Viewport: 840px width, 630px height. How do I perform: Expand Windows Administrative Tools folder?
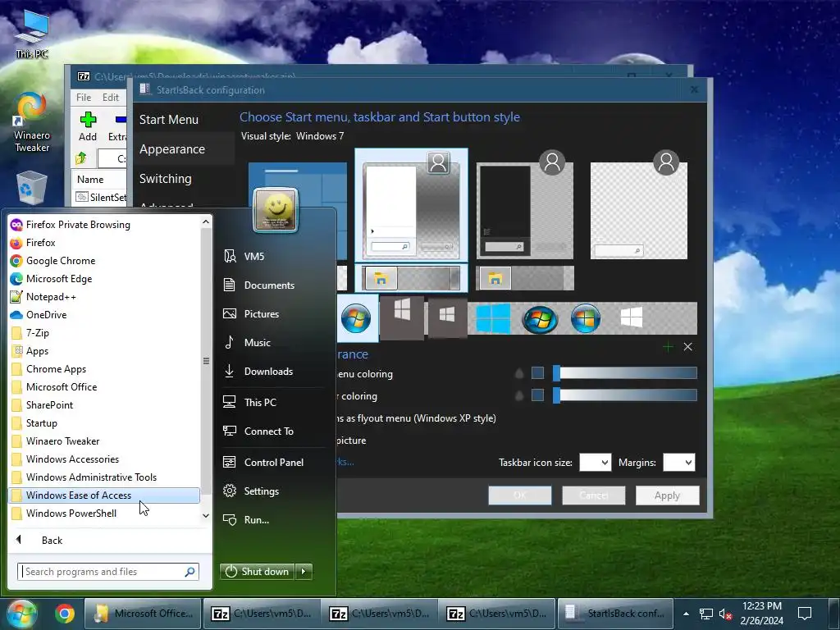click(104, 477)
